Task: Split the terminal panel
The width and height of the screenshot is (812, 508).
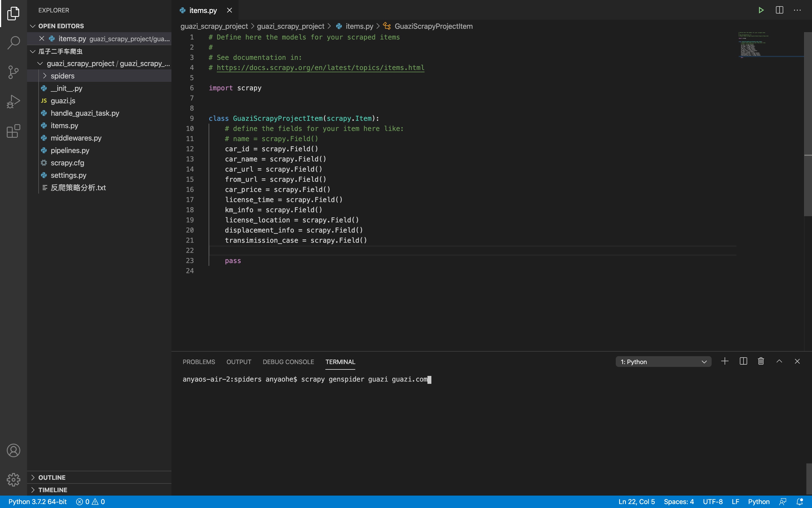Action: tap(743, 361)
